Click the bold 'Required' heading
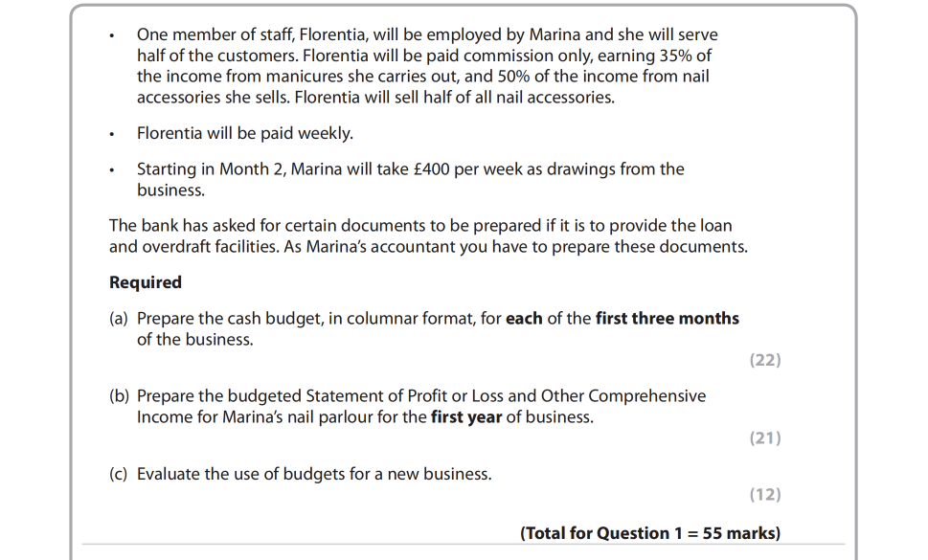The width and height of the screenshot is (928, 560). coord(145,282)
